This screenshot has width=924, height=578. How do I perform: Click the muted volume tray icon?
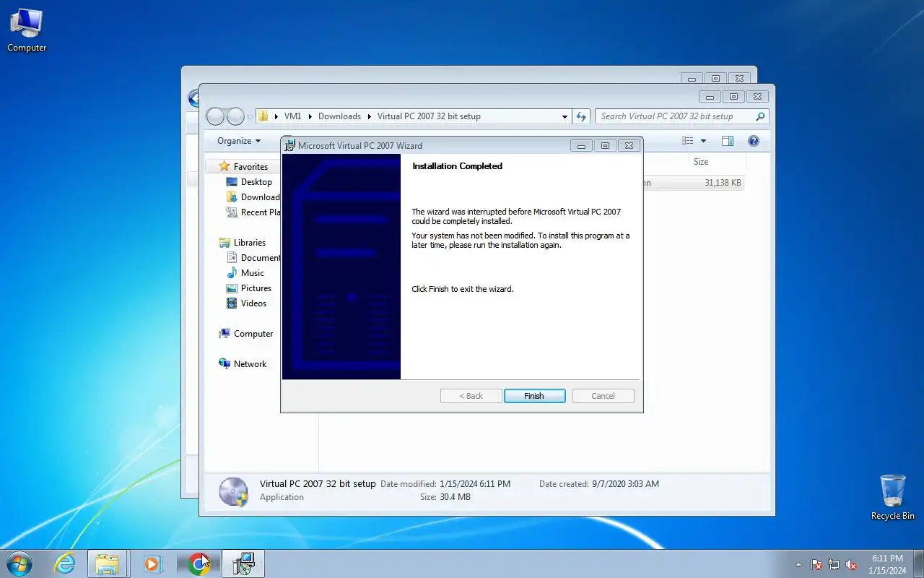coord(851,565)
